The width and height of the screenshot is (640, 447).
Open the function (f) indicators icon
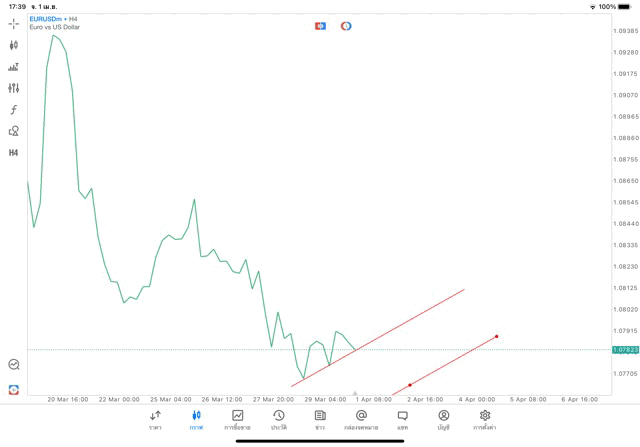14,110
